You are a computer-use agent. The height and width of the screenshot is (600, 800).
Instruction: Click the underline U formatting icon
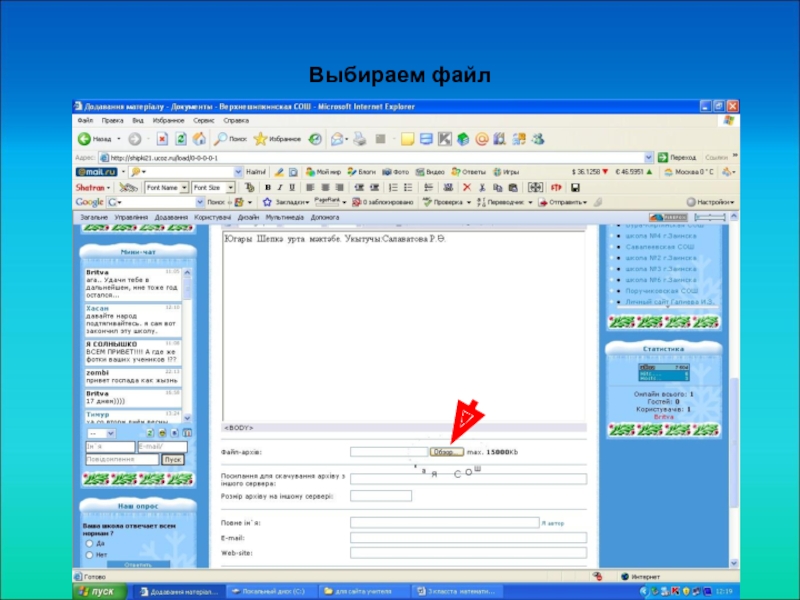(x=292, y=188)
